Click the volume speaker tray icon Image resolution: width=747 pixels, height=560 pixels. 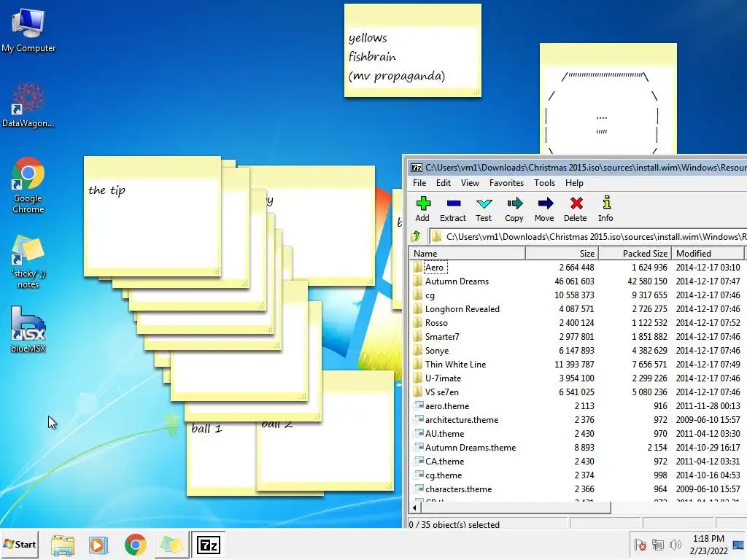[x=675, y=545]
